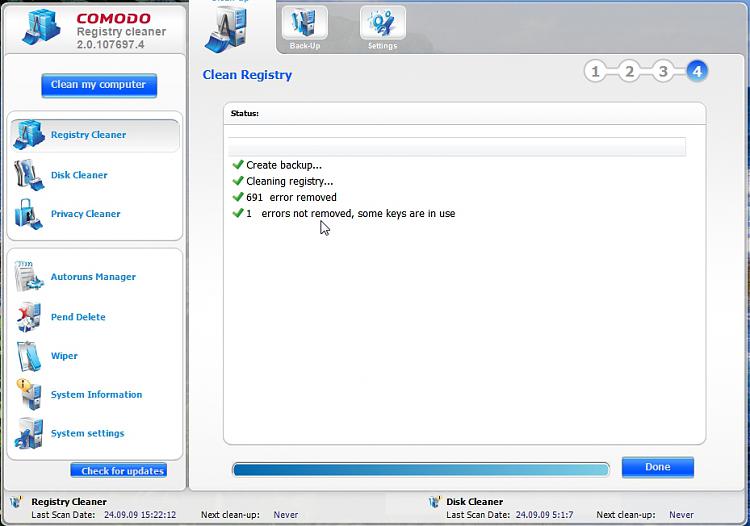Open Autoruns Manager text link
Image resolution: width=750 pixels, height=526 pixels.
(x=93, y=277)
